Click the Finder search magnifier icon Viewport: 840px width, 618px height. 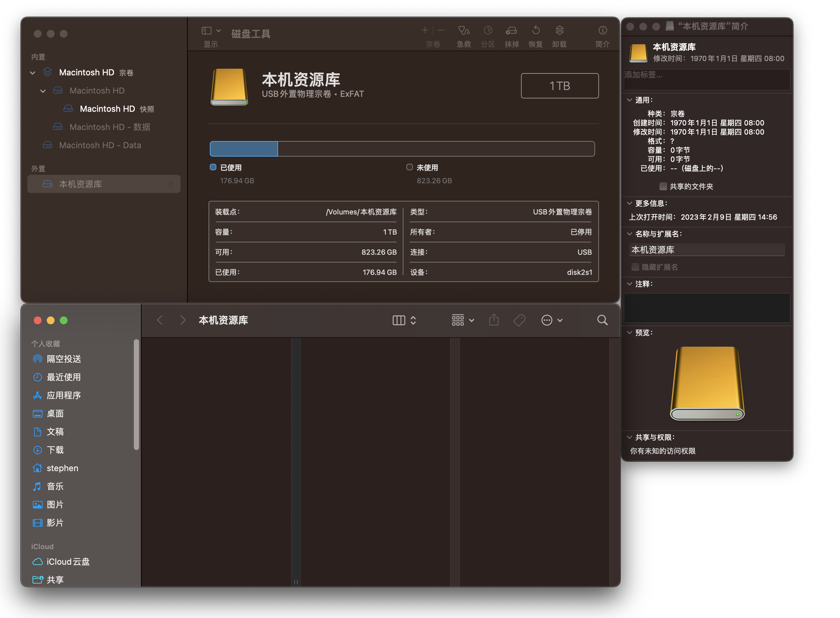pyautogui.click(x=602, y=320)
